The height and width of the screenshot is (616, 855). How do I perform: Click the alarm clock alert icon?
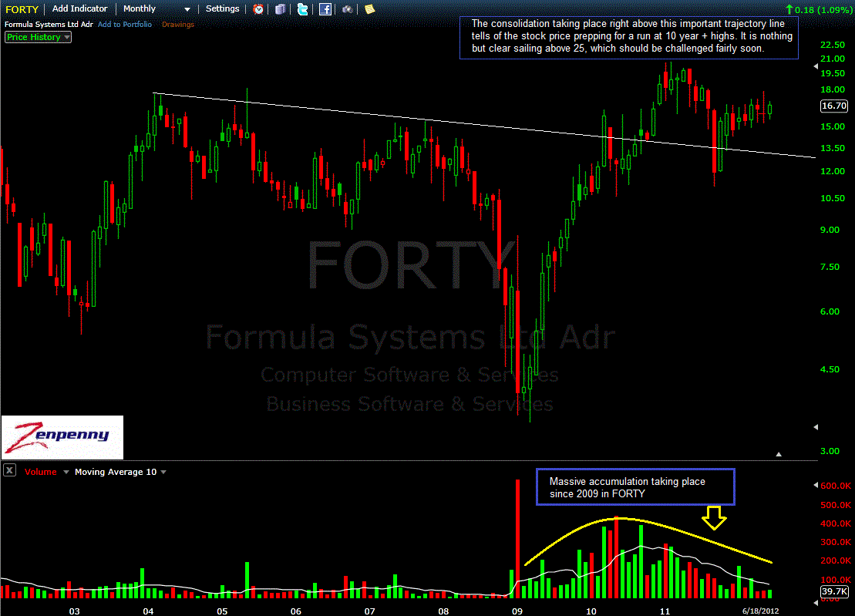click(258, 9)
